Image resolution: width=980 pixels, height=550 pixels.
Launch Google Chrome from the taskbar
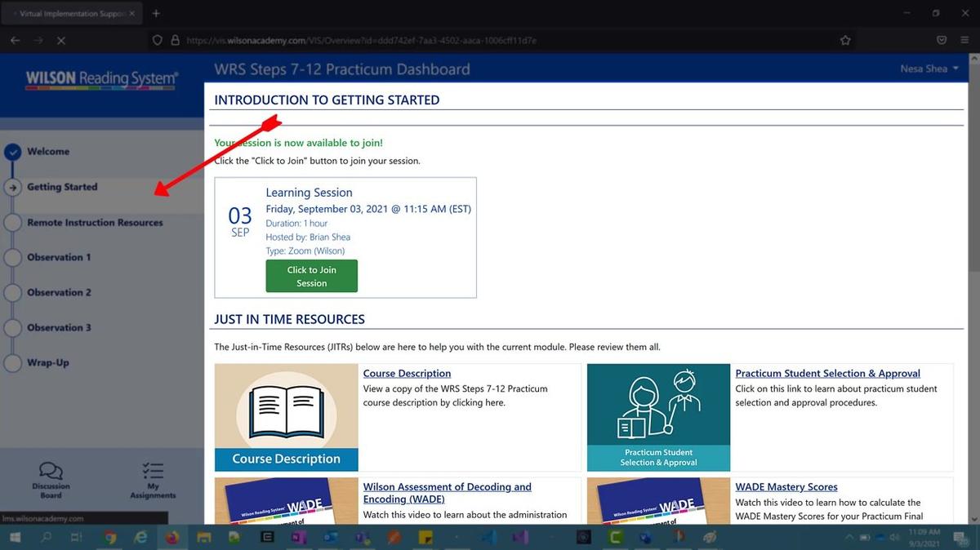111,537
